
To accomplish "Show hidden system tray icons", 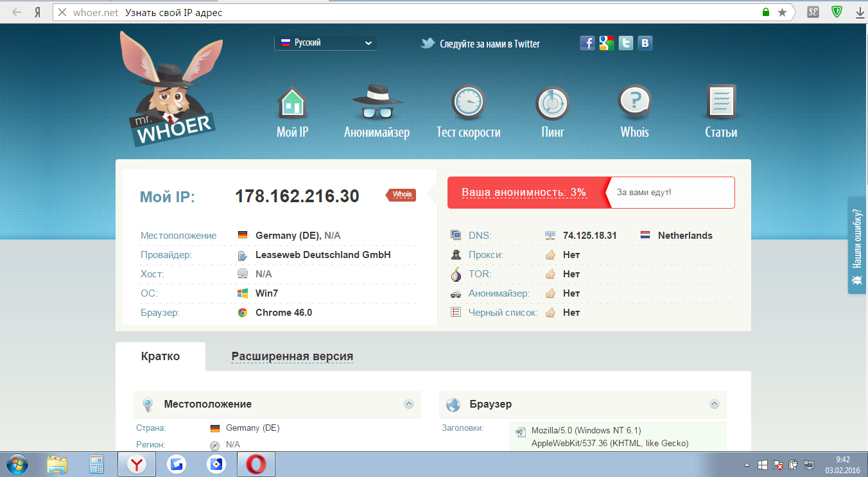I will click(747, 464).
